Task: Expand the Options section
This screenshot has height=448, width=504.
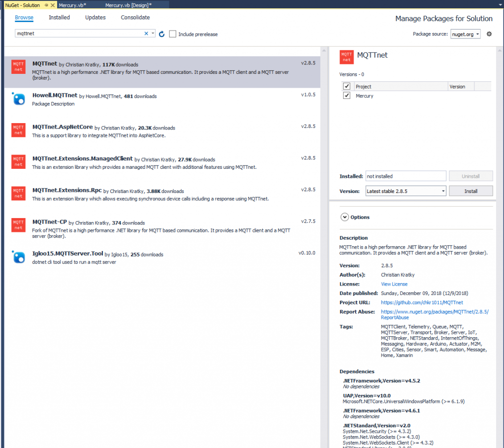Action: [x=345, y=217]
